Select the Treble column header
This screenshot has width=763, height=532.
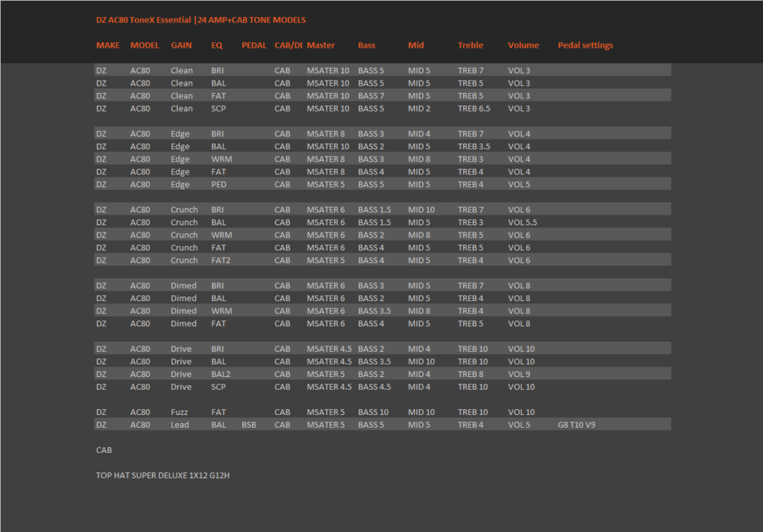coord(471,45)
